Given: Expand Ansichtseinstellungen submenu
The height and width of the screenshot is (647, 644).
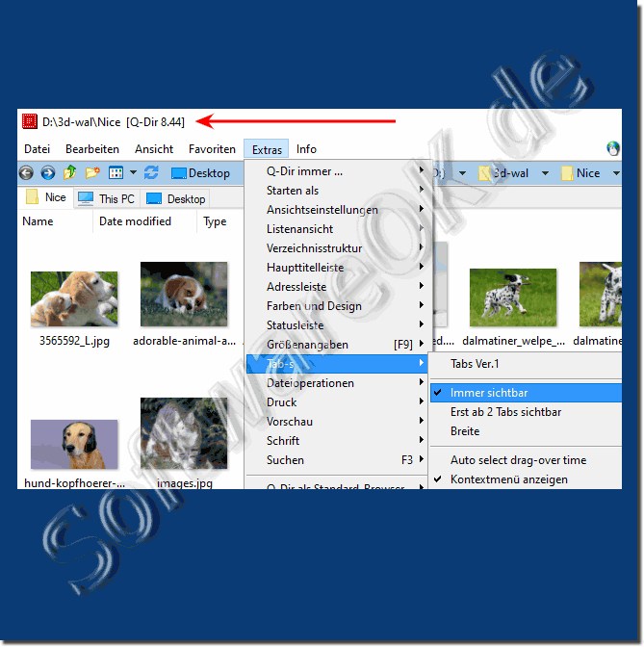Looking at the screenshot, I should point(338,210).
